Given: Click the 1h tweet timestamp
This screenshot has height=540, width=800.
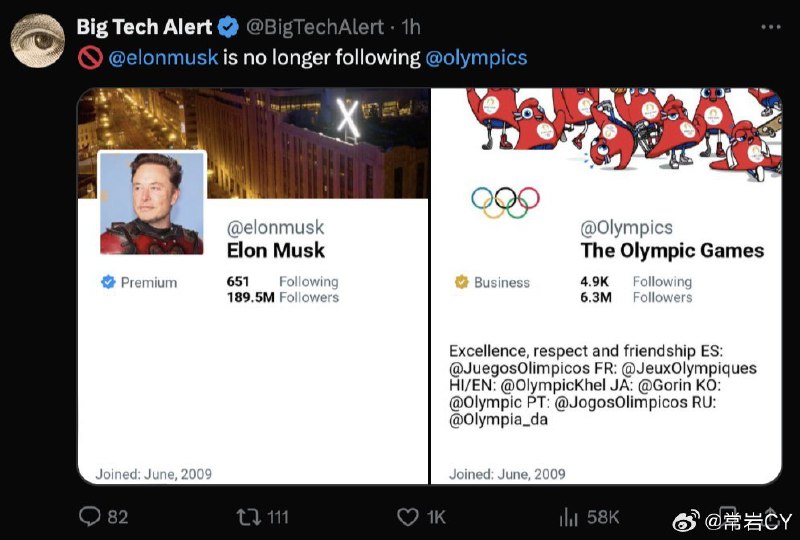Looking at the screenshot, I should point(411,27).
